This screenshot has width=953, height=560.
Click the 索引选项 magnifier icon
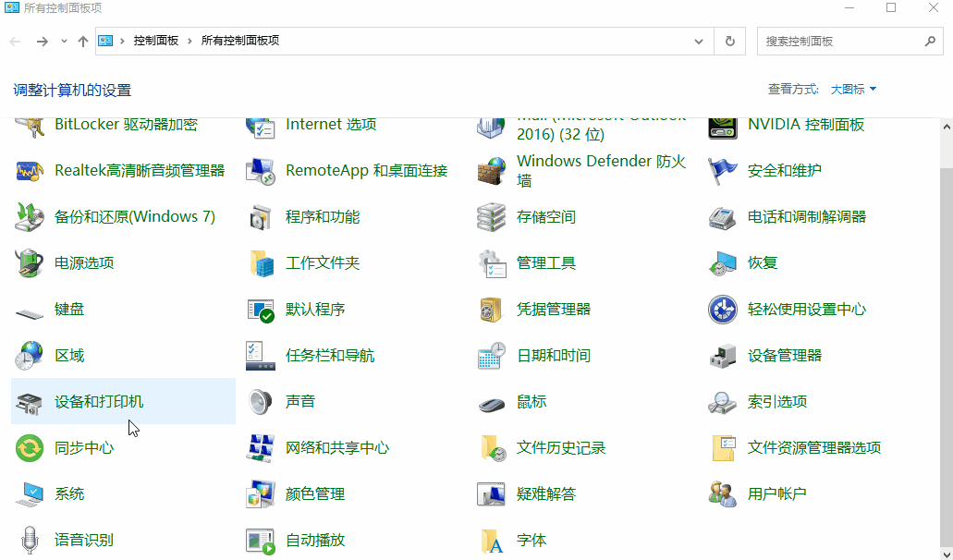pyautogui.click(x=722, y=401)
